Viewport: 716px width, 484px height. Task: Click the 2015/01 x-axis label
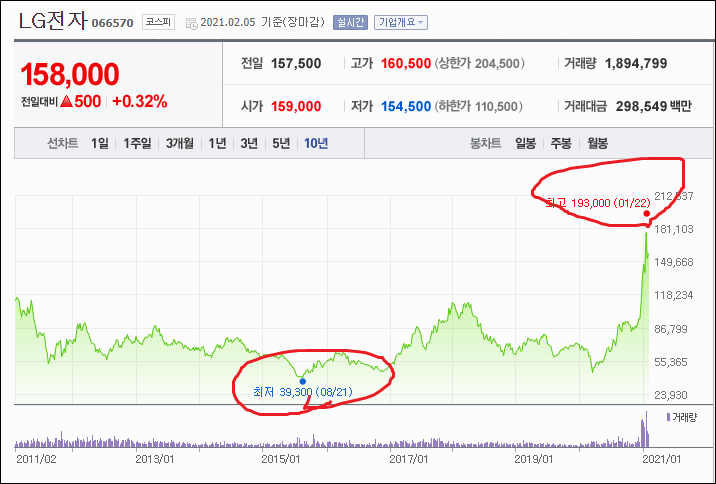(282, 459)
